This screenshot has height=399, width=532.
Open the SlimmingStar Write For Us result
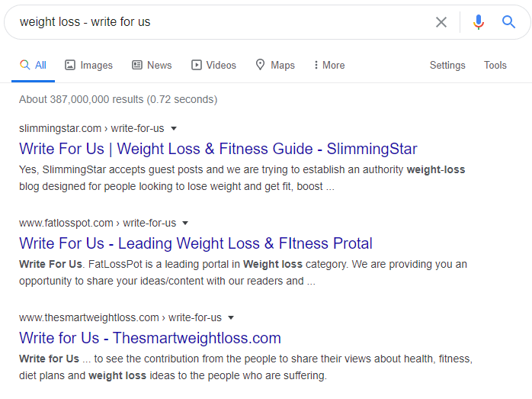pos(218,149)
